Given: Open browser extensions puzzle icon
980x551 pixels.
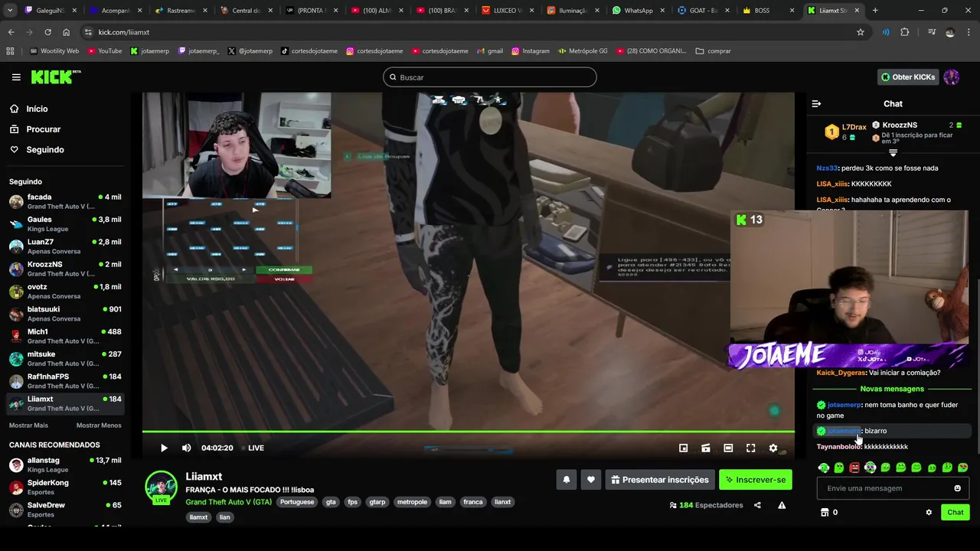Looking at the screenshot, I should click(905, 32).
